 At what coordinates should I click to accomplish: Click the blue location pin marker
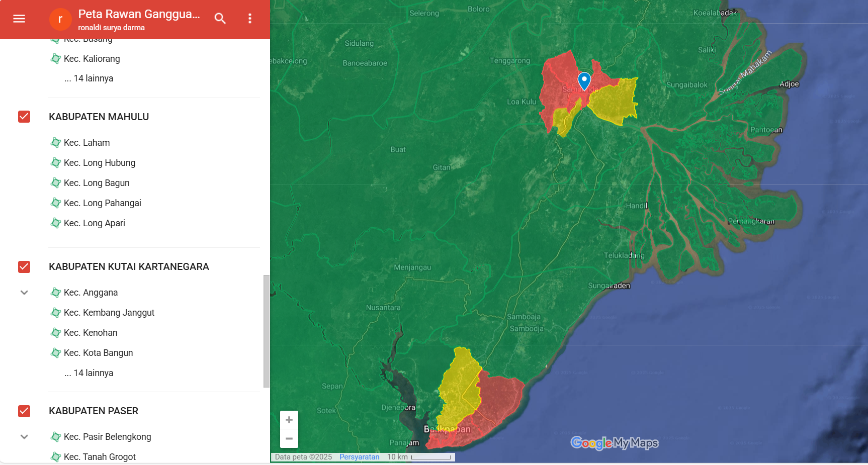click(x=584, y=80)
